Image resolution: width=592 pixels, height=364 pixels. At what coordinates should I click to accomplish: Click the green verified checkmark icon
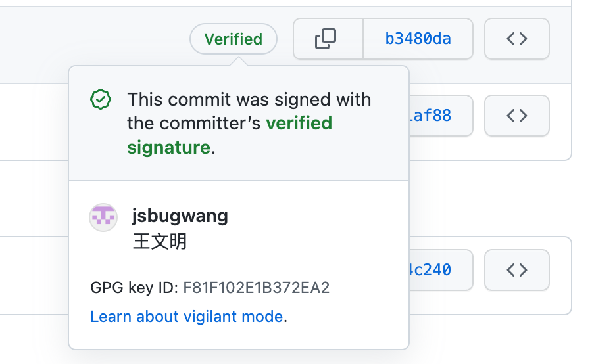(x=100, y=100)
